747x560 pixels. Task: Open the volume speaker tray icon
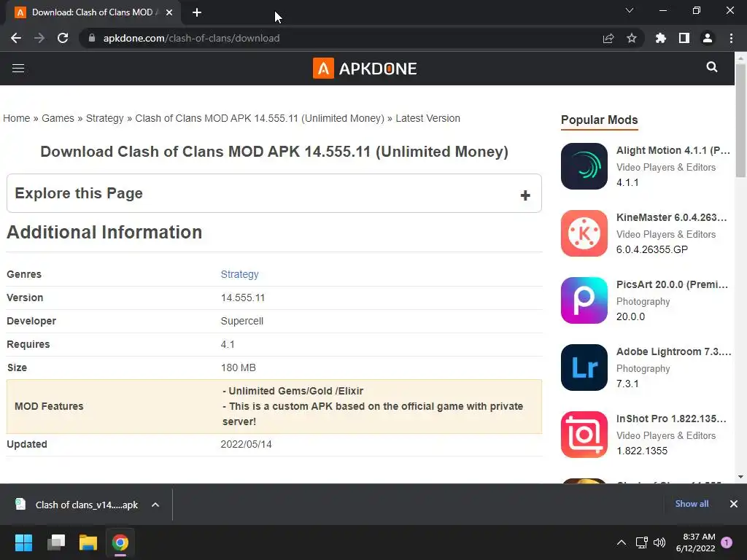tap(659, 542)
